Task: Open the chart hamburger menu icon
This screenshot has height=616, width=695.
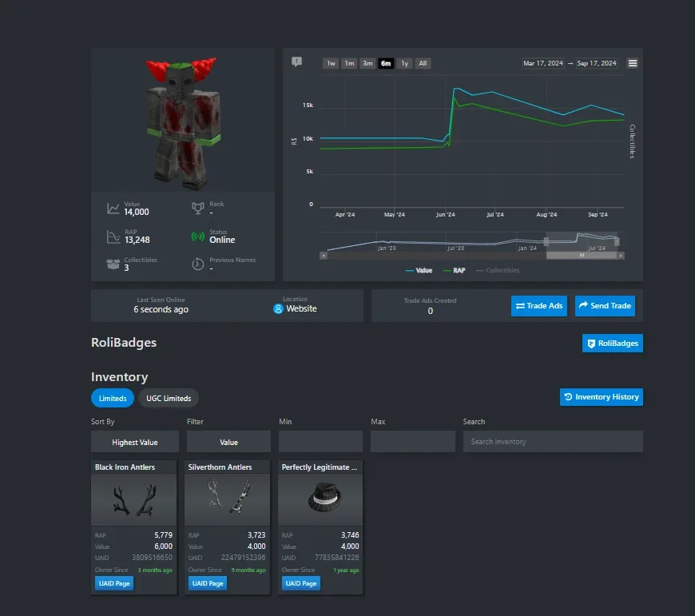Action: (x=633, y=63)
